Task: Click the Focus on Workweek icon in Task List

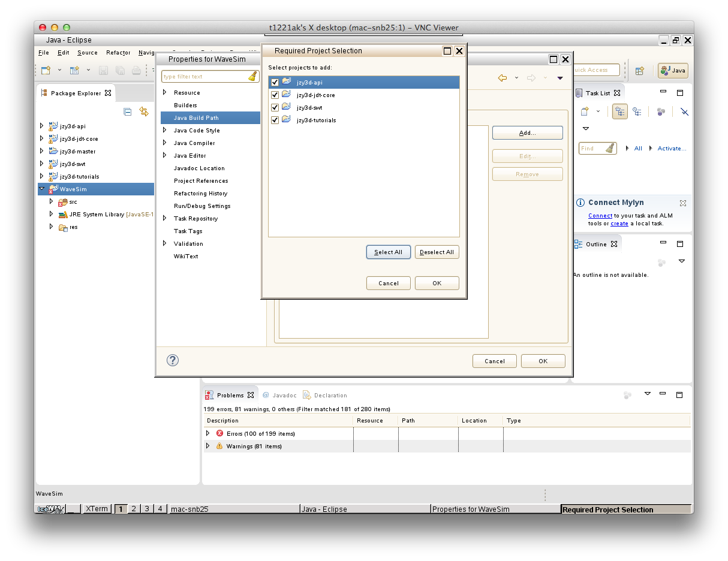Action: point(661,111)
